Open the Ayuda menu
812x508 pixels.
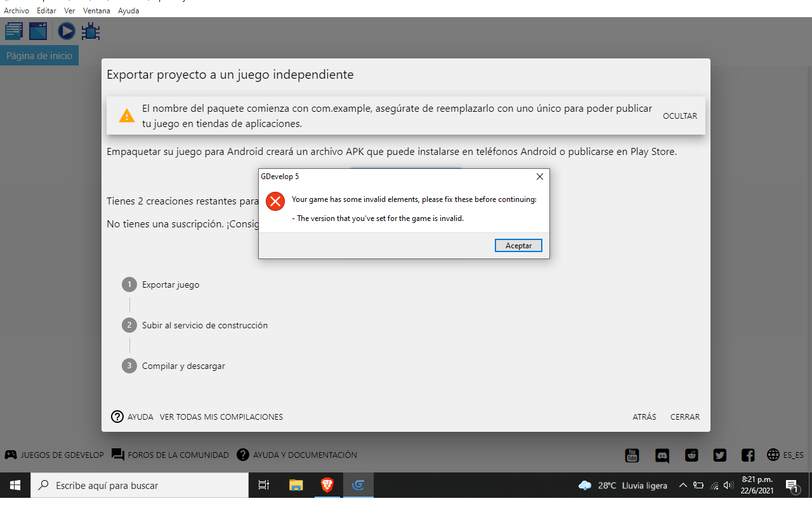click(129, 11)
